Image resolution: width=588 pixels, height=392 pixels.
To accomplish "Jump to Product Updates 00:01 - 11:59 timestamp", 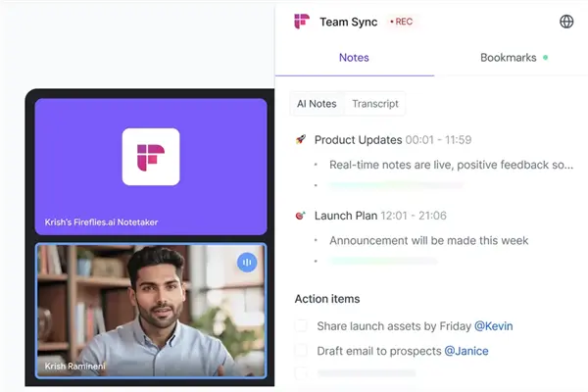I will [x=439, y=140].
